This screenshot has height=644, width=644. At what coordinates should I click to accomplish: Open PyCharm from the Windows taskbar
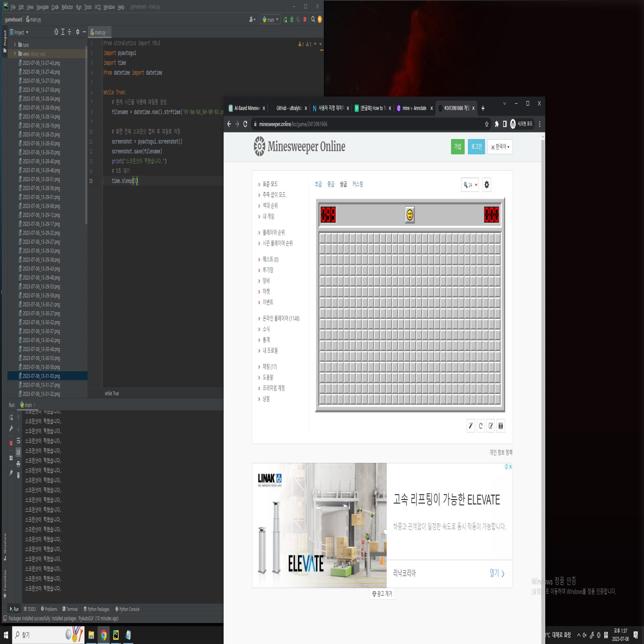(116, 635)
